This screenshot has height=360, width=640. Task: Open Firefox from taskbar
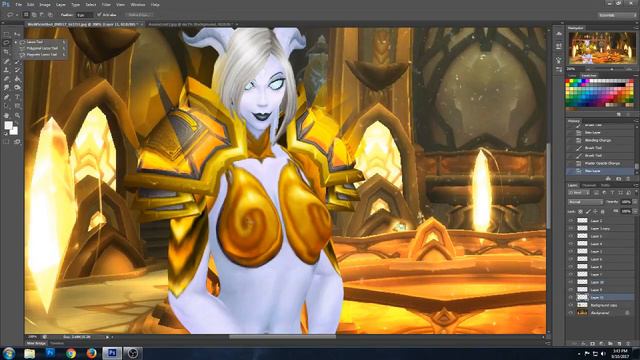pyautogui.click(x=91, y=353)
